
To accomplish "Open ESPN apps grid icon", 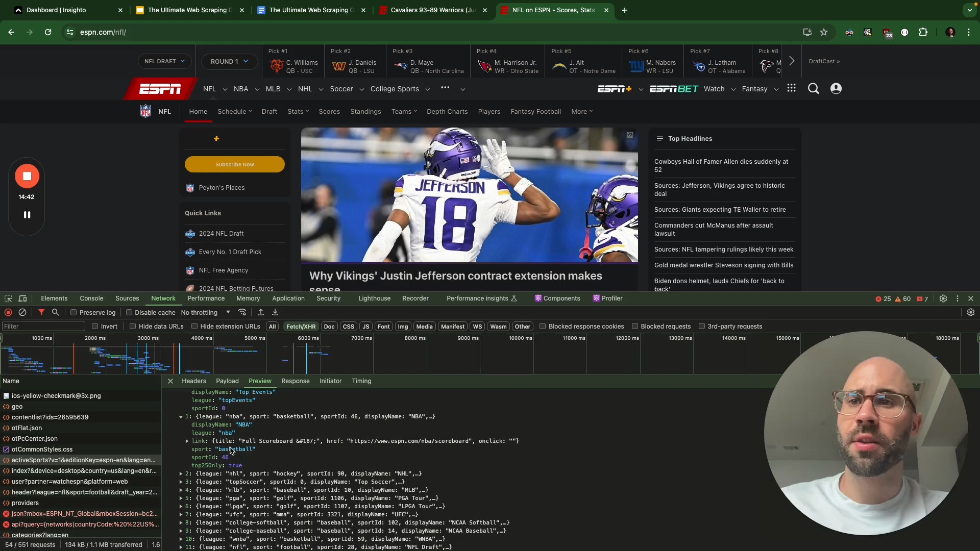I will pyautogui.click(x=792, y=88).
